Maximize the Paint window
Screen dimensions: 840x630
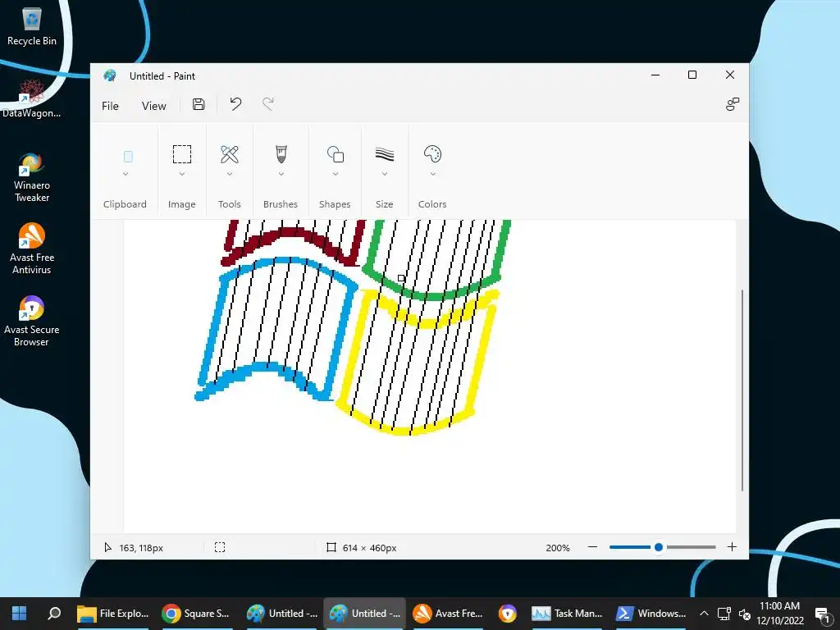tap(692, 75)
